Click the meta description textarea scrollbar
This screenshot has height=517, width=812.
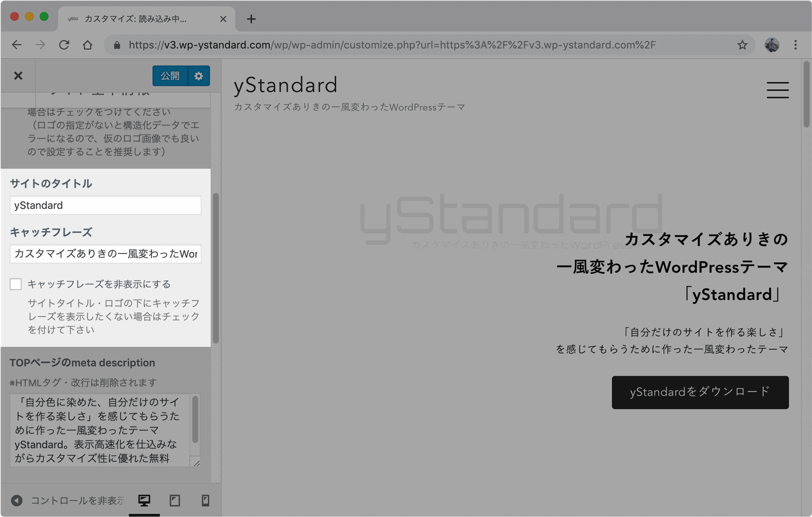coord(195,419)
